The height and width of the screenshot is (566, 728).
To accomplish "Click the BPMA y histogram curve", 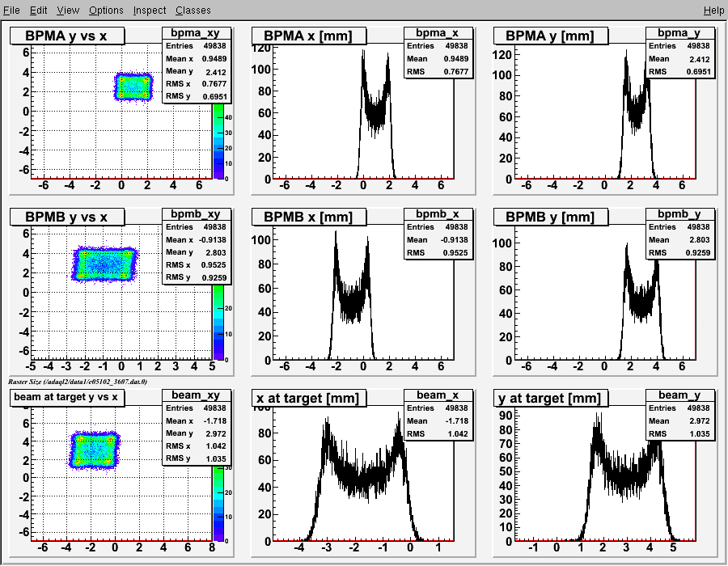I will tap(636, 116).
